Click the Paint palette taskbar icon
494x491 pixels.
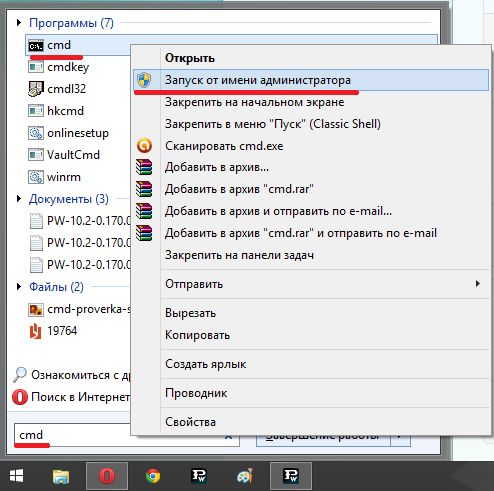point(245,476)
